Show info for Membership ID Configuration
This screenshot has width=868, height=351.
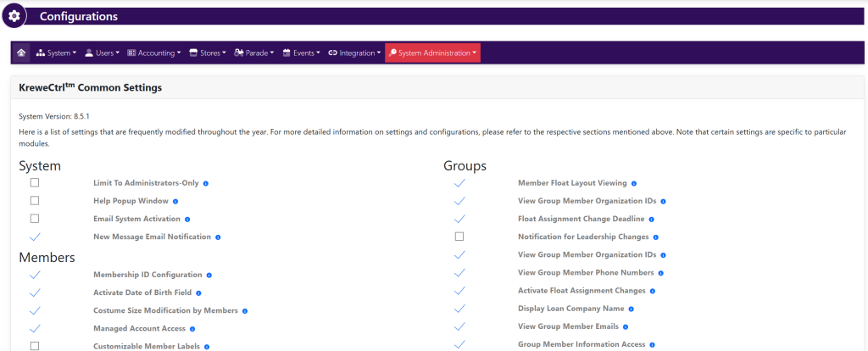pos(209,275)
